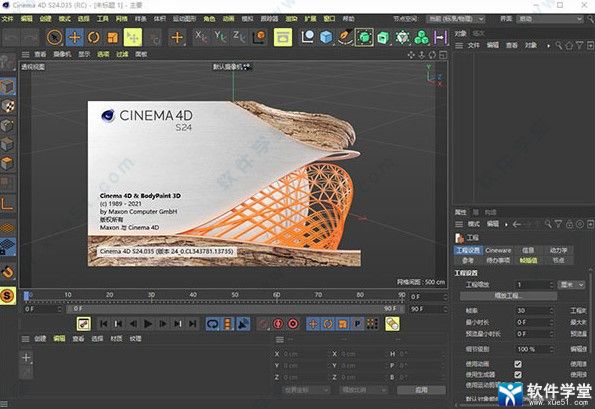The height and width of the screenshot is (409, 595).
Task: Click the 30 frame-rate field stepper arrows
Action: 552,310
